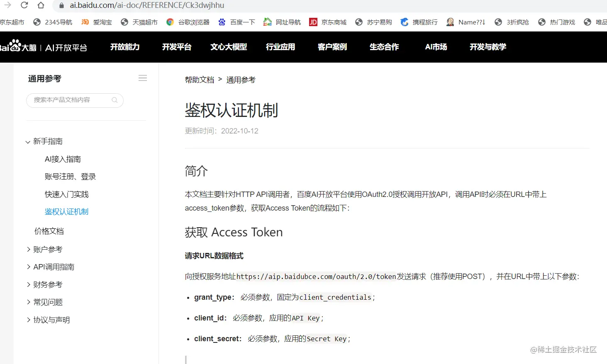Open the 快速入门实践 documentation page
Screen dimensions: 607x364
coord(66,194)
